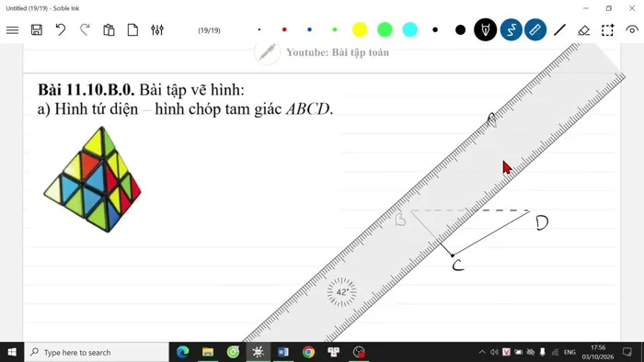This screenshot has width=644, height=362.
Task: Pick the small thin black pen
Action: [259, 29]
